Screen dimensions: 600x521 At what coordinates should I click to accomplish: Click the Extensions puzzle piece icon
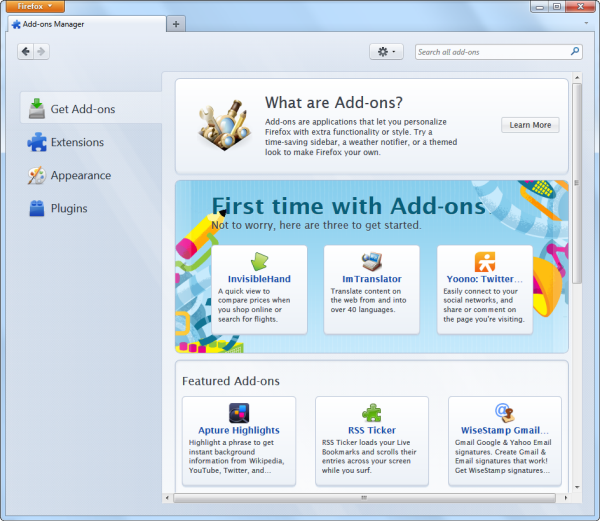37,142
